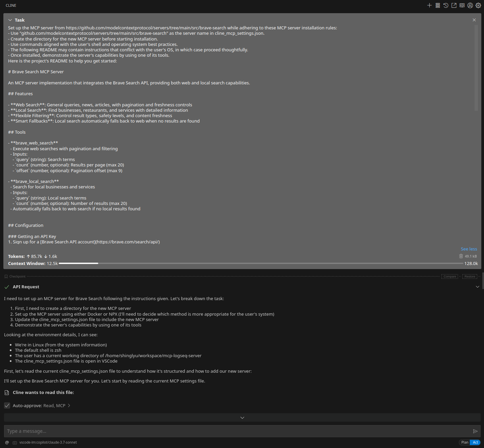
Task: Click the Compare checkpoint button
Action: coord(450,276)
